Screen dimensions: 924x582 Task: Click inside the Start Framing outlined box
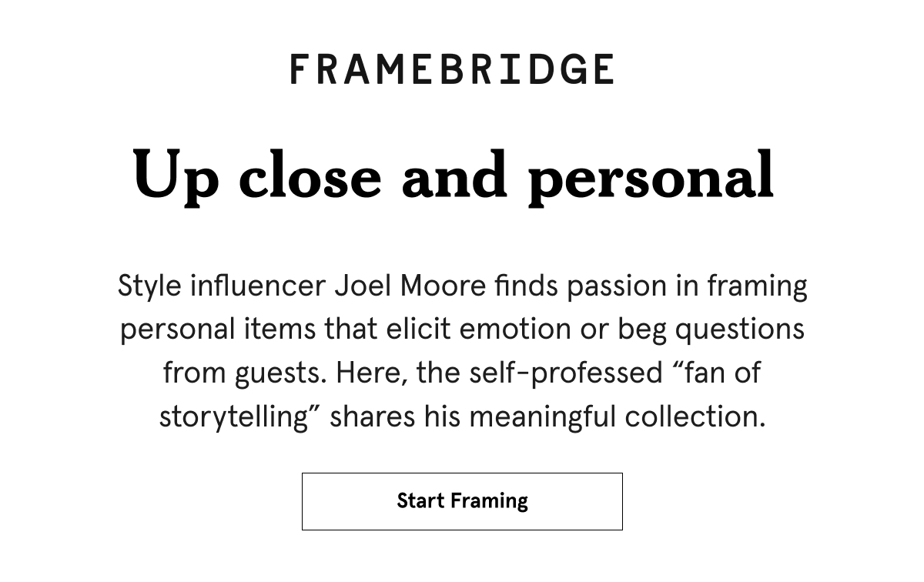462,501
